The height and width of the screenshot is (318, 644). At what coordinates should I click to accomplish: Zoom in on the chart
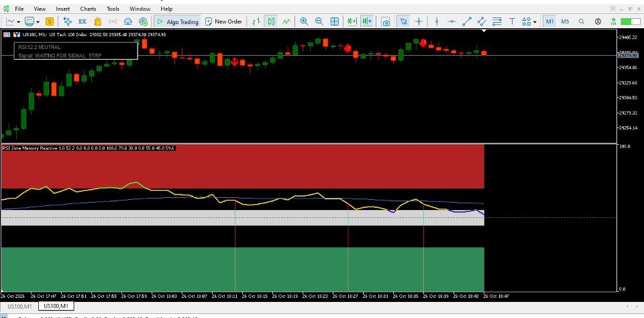click(x=304, y=21)
